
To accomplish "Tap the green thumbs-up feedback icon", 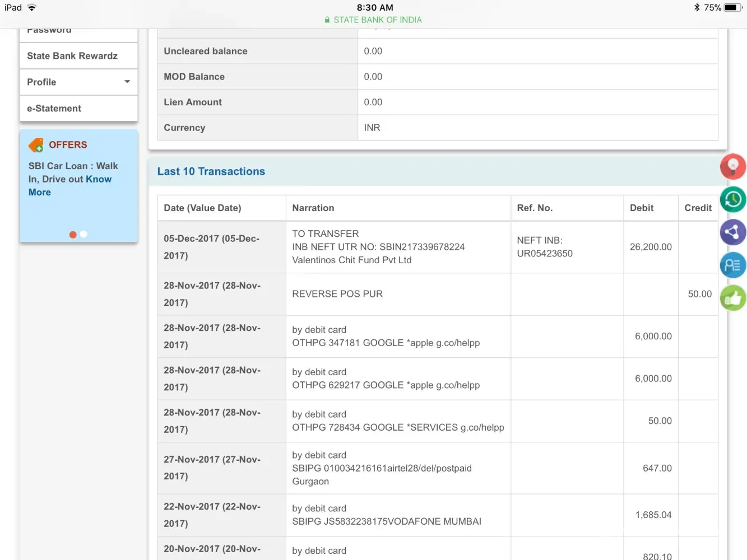I will [732, 298].
